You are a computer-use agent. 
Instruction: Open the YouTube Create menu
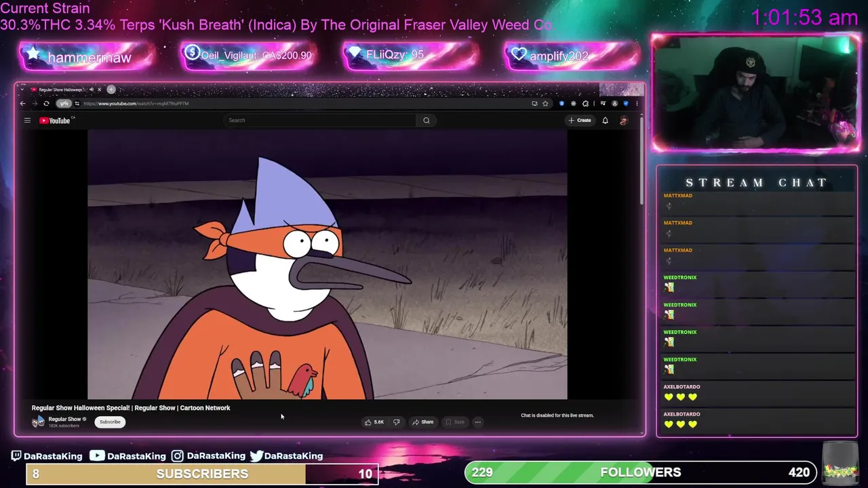point(580,120)
